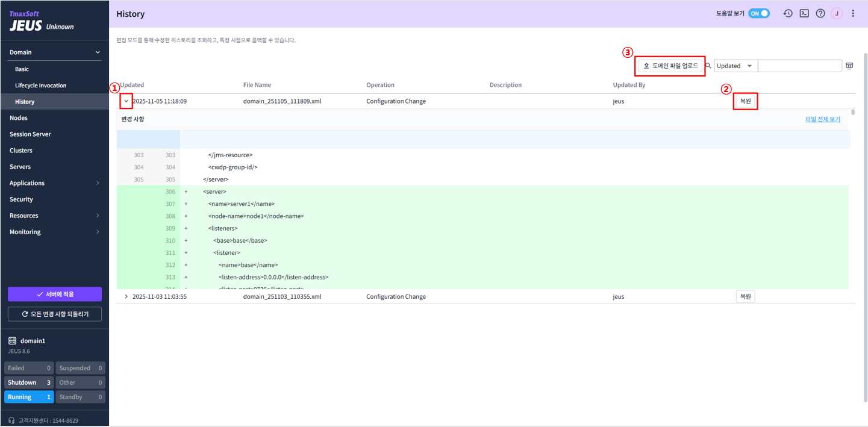Viewport: 868px width, 427px height.
Task: Click the search text input field
Action: pyautogui.click(x=800, y=65)
